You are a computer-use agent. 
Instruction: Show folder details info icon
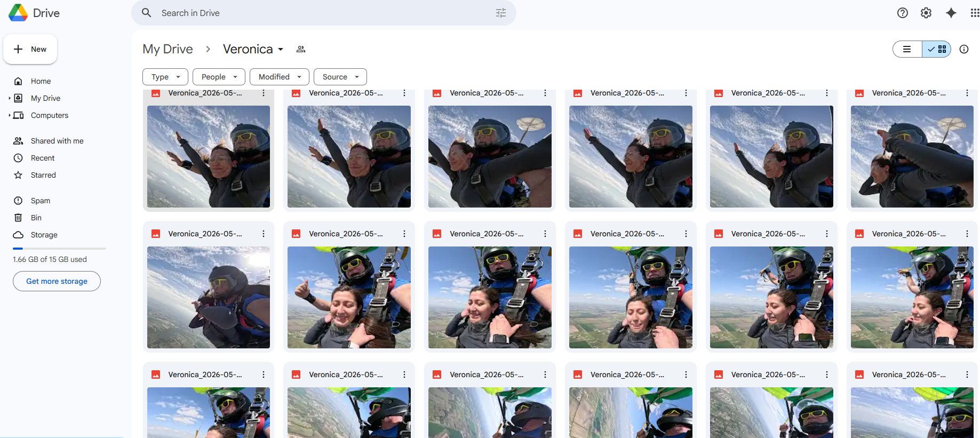click(964, 49)
